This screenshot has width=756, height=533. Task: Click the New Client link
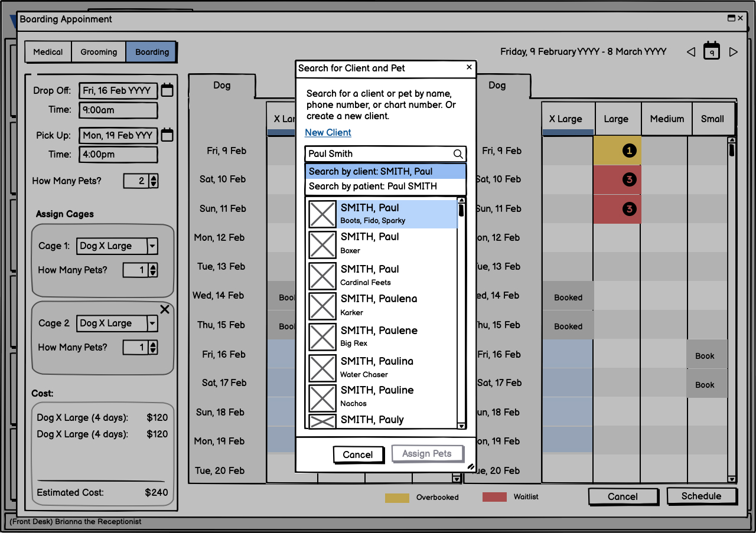tap(328, 133)
